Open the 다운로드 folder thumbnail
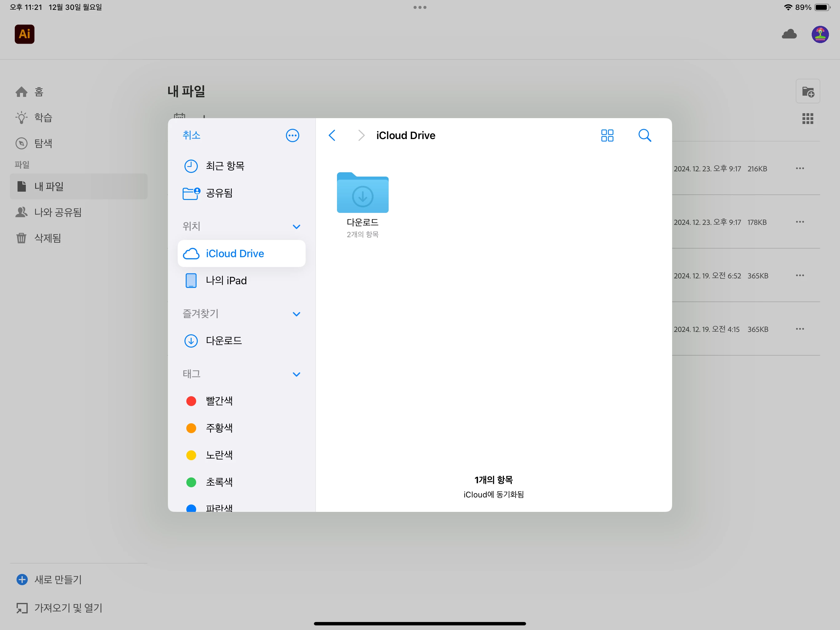 [362, 193]
